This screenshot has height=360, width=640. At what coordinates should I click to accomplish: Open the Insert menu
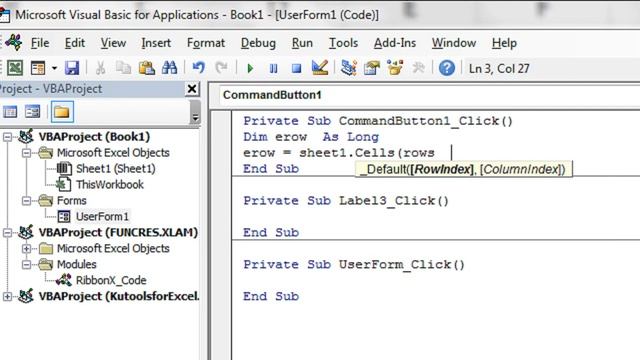tap(156, 43)
